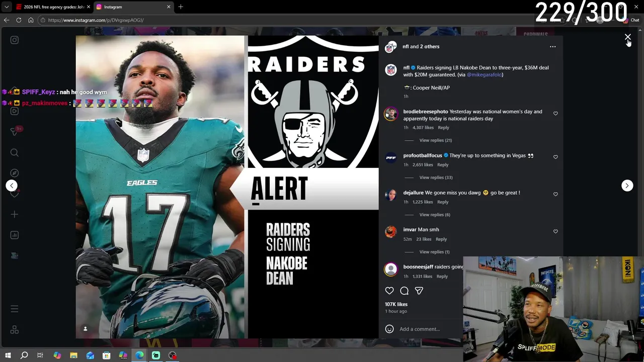Image resolution: width=644 pixels, height=362 pixels.
Task: Expand View replies (1)
Action: pos(435,252)
